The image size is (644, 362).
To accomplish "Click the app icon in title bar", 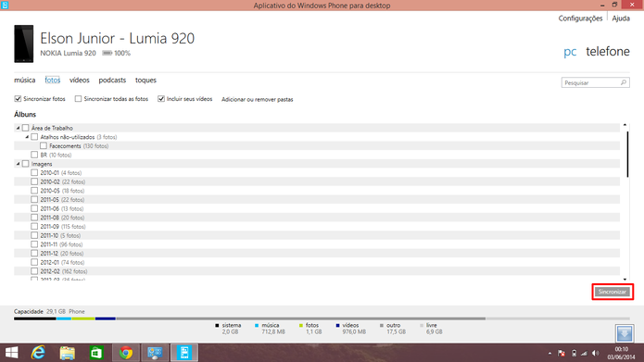I will coord(5,6).
